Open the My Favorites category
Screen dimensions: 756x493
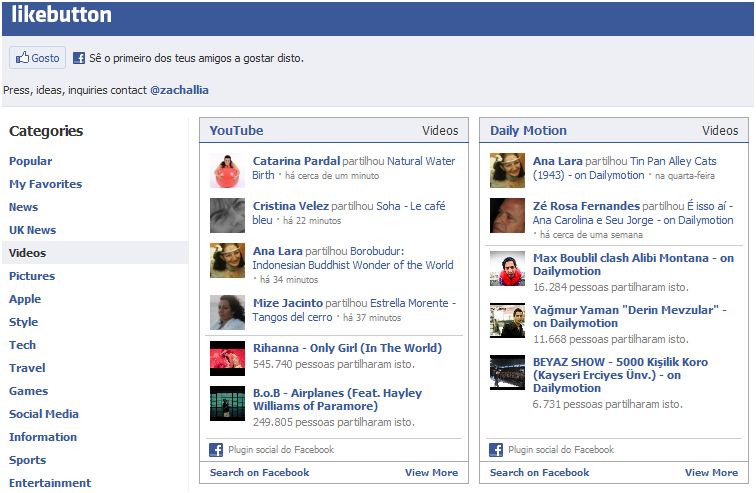point(45,184)
